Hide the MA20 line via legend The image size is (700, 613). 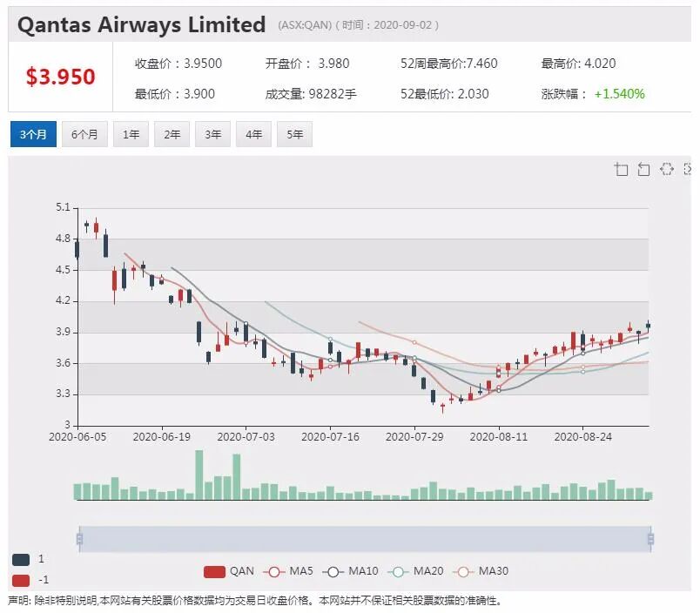click(415, 571)
